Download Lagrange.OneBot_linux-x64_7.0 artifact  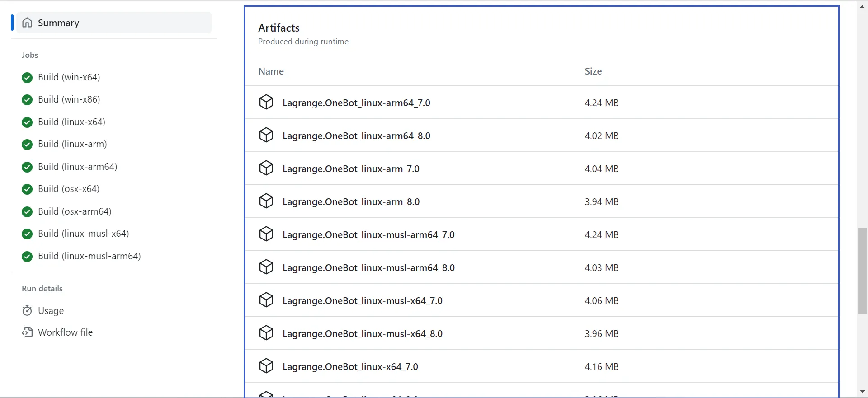pyautogui.click(x=350, y=367)
